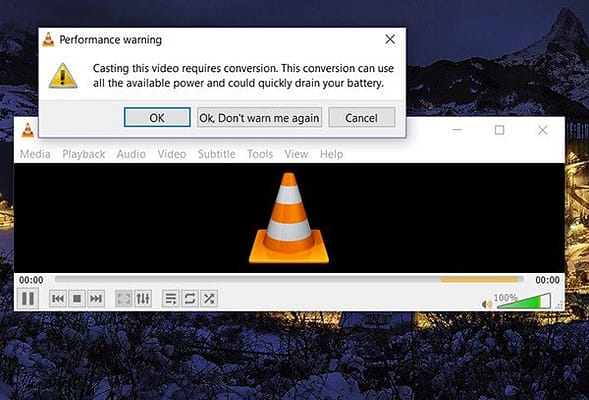Image resolution: width=589 pixels, height=400 pixels.
Task: Toggle loop repeat mode
Action: [190, 299]
